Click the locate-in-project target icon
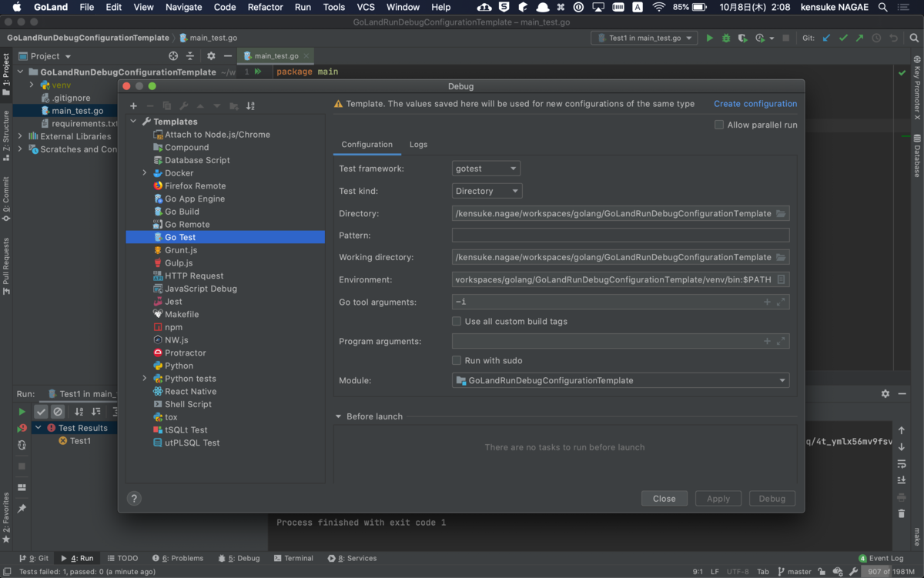The height and width of the screenshot is (578, 924). click(x=173, y=55)
